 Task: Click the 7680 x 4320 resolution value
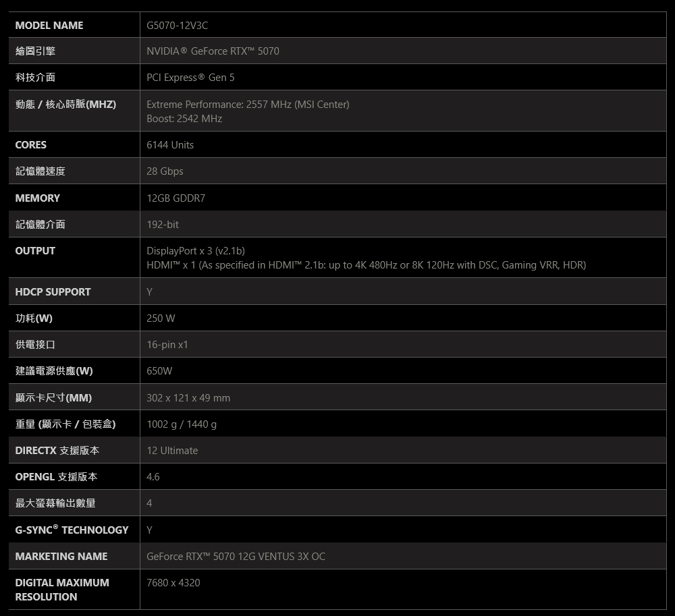[x=173, y=583]
